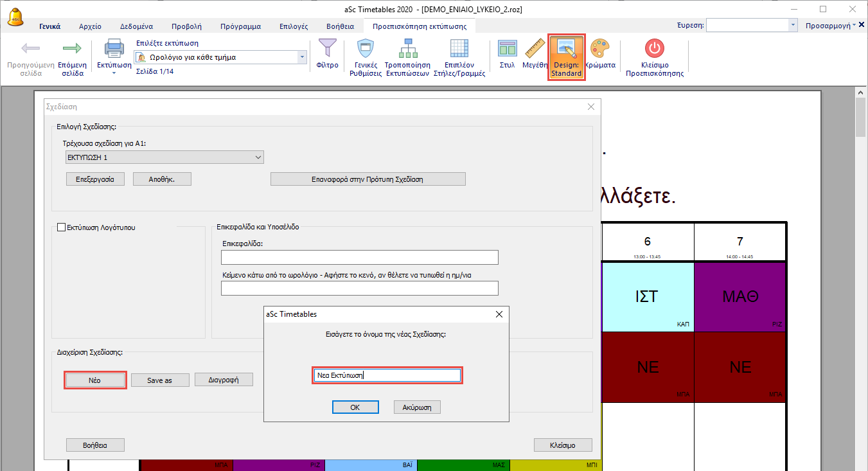The image size is (868, 471).
Task: Open the Filter (Φίλτρο) funnel tool
Action: pyautogui.click(x=327, y=49)
